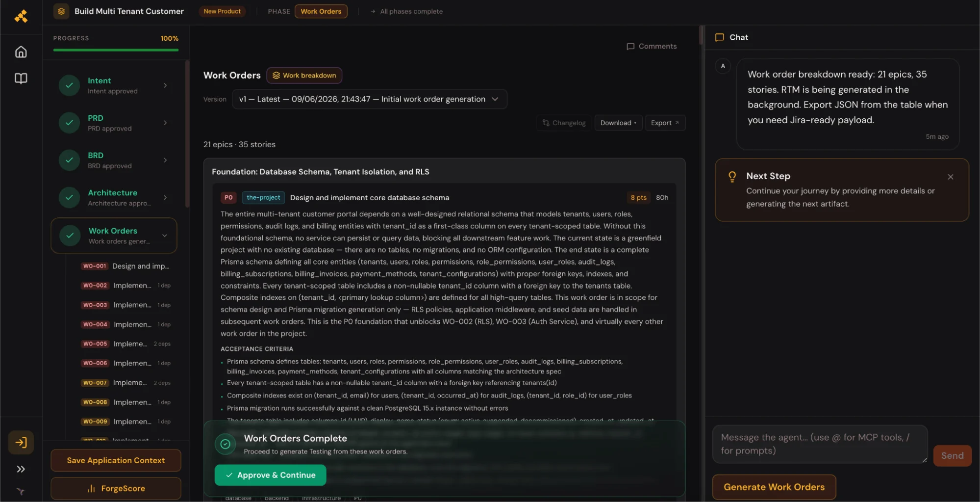This screenshot has width=980, height=502.
Task: Click the sign-in arrow icon button
Action: [21, 443]
